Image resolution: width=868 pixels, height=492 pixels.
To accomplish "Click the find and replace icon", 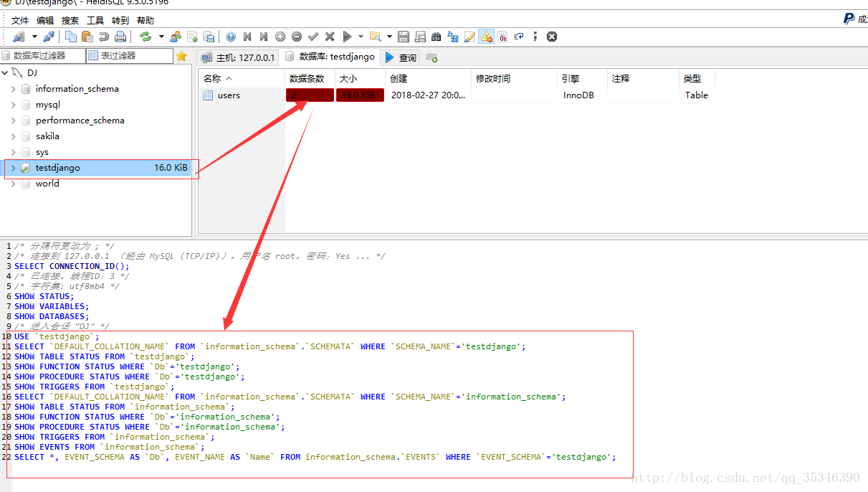I will [x=453, y=37].
